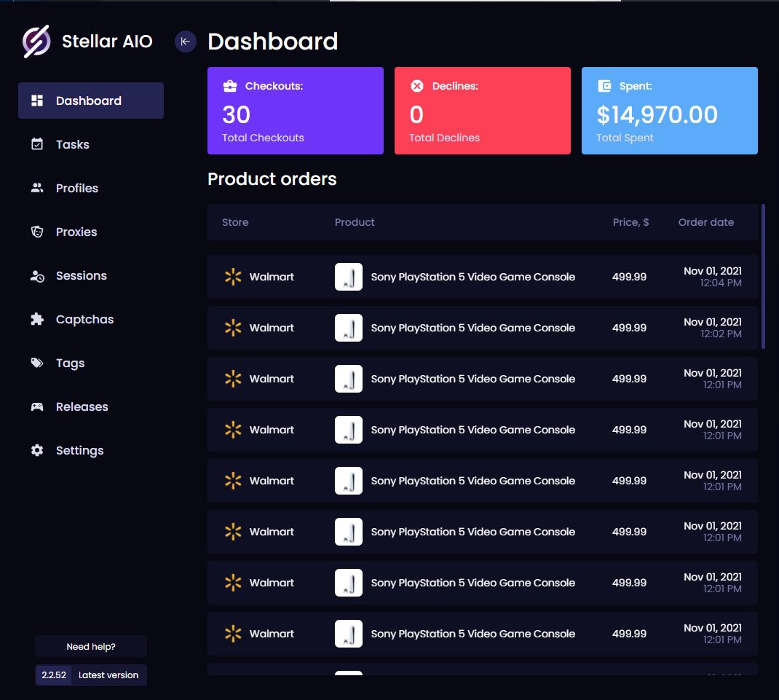
Task: Click PlayStation thumbnail in 12:04 PM order
Action: pos(349,277)
